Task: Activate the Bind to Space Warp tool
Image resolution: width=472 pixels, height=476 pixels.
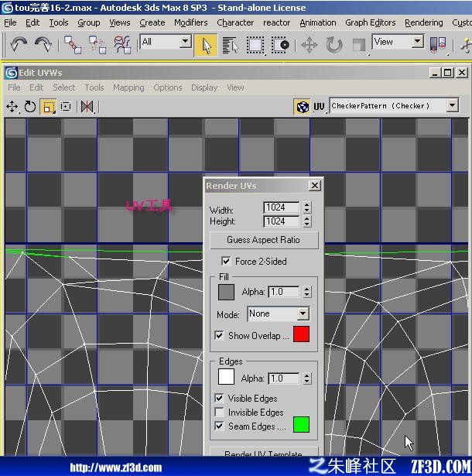Action: coord(122,45)
